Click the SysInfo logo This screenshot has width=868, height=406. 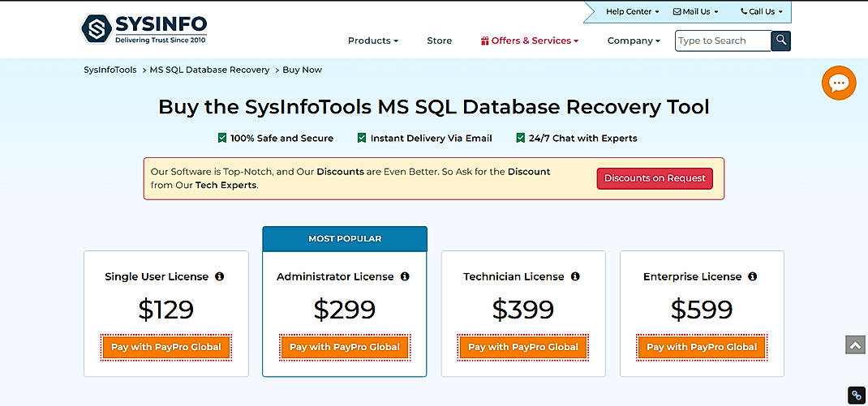coord(144,28)
